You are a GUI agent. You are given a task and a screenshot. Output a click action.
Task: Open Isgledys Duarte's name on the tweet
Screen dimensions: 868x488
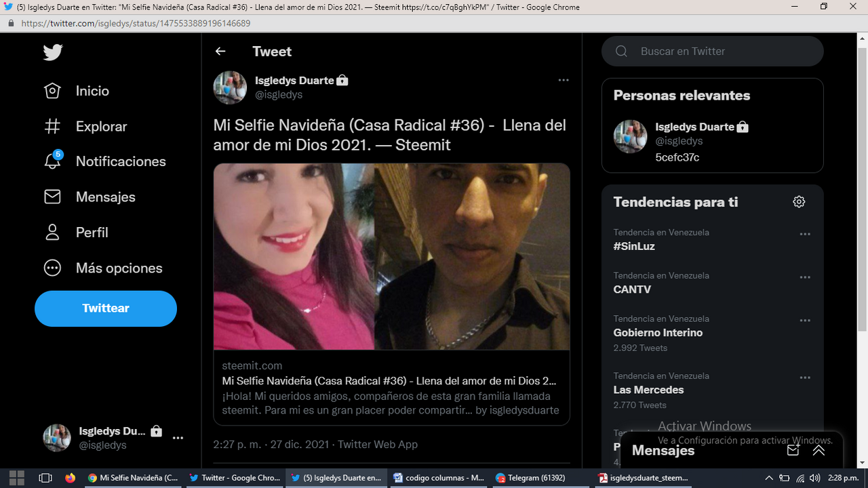[x=294, y=80]
